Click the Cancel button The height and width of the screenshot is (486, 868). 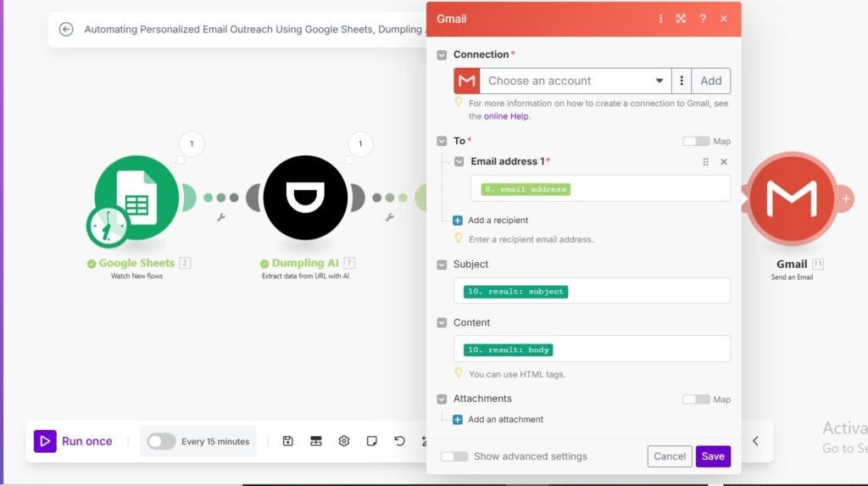670,456
